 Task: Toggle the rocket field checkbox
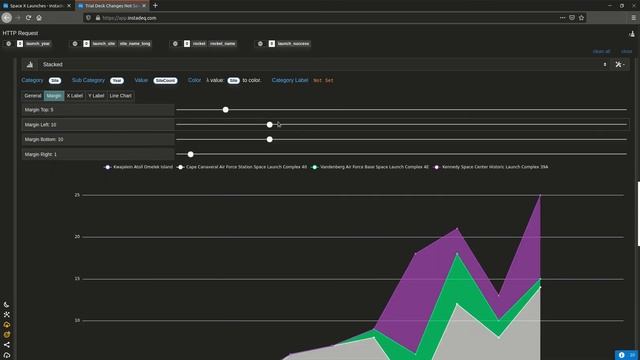pos(187,44)
